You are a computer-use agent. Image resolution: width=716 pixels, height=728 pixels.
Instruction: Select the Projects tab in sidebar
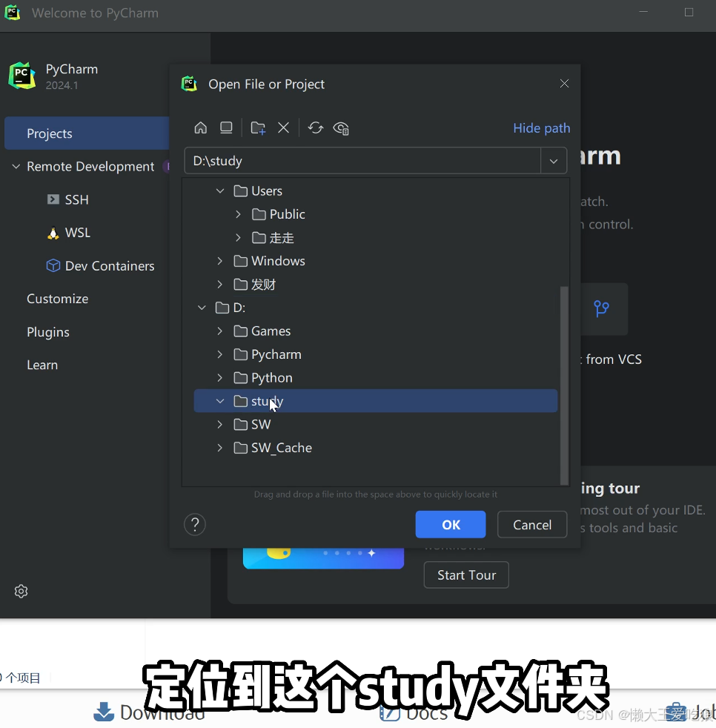(87, 133)
